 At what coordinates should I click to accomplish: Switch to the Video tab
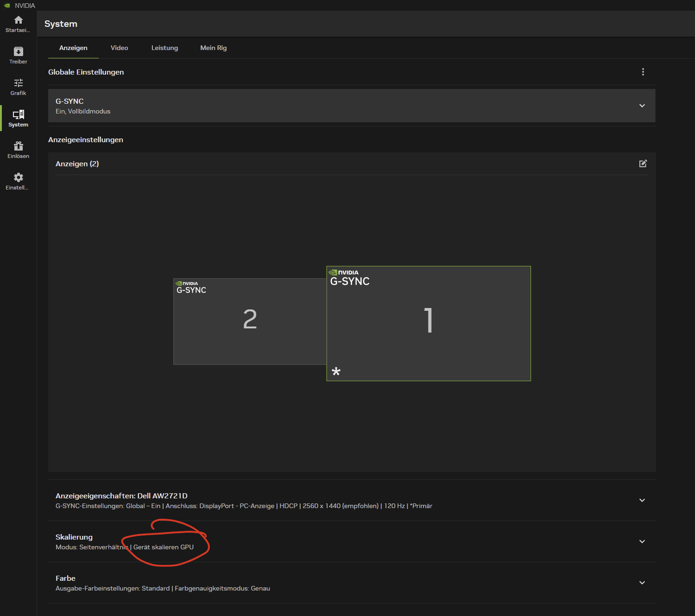tap(119, 48)
